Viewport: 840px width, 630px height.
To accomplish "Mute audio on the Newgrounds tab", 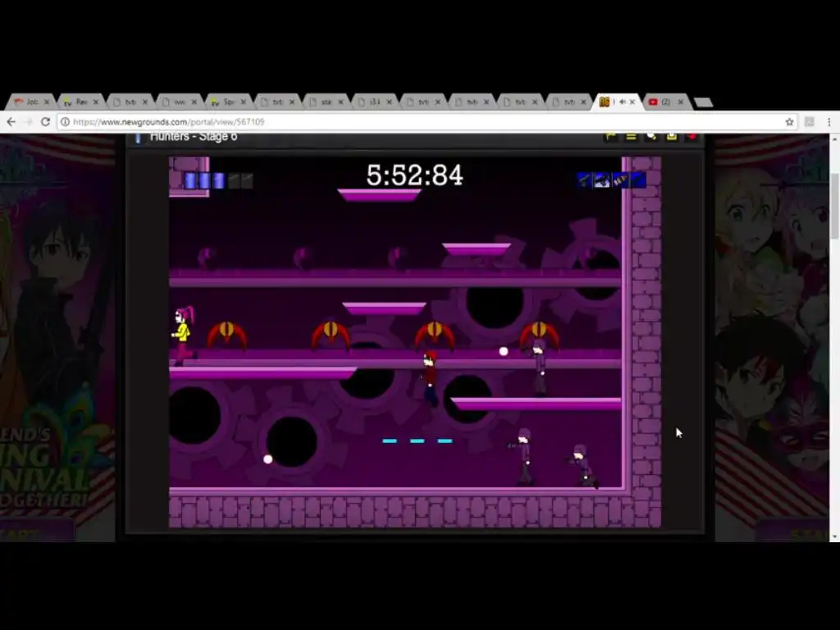I will click(623, 102).
